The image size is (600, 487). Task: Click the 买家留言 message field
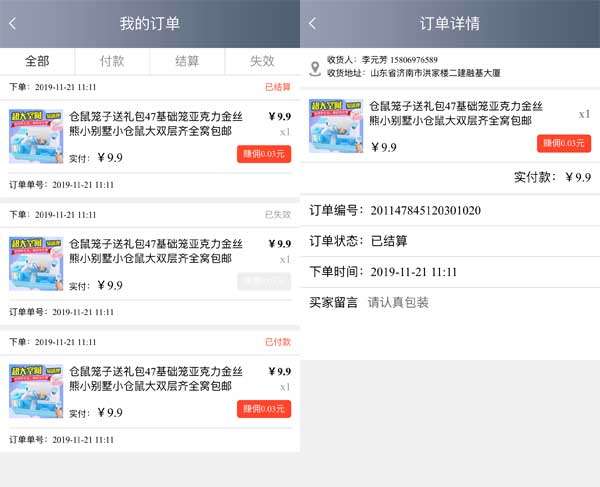click(450, 303)
